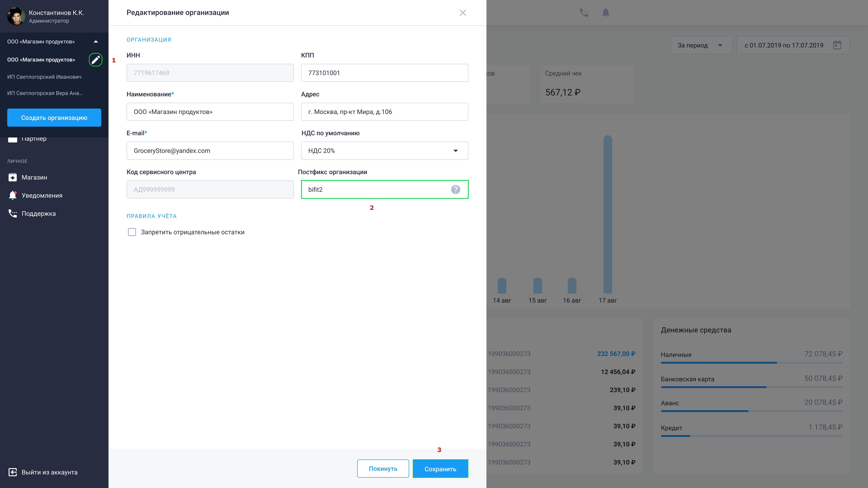Open the НДС по умолчанию dropdown
This screenshot has width=868, height=488.
[x=384, y=151]
